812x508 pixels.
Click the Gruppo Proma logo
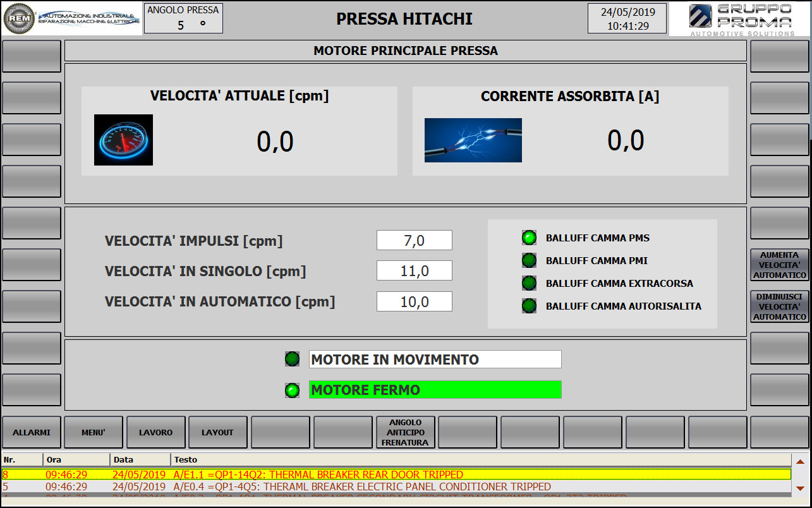pyautogui.click(x=740, y=19)
